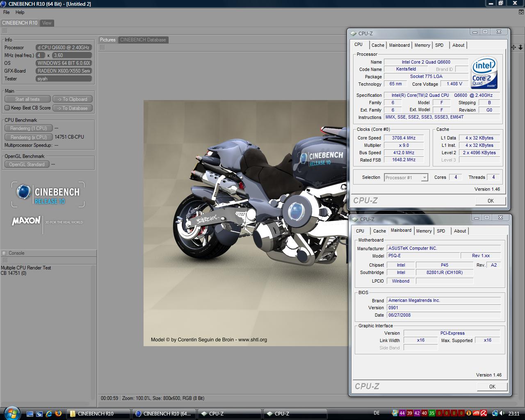525x420 pixels.
Task: Open the network connection tray icon
Action: (x=495, y=413)
